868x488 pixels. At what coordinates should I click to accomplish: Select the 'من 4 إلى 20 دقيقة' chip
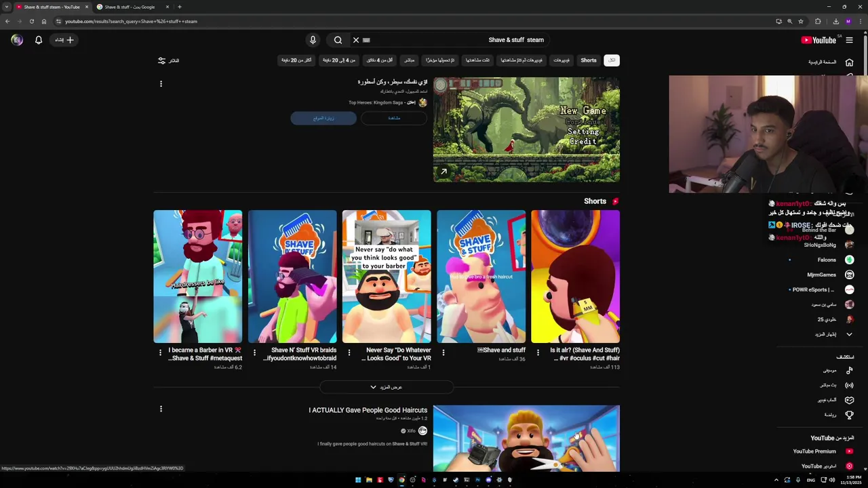click(339, 60)
